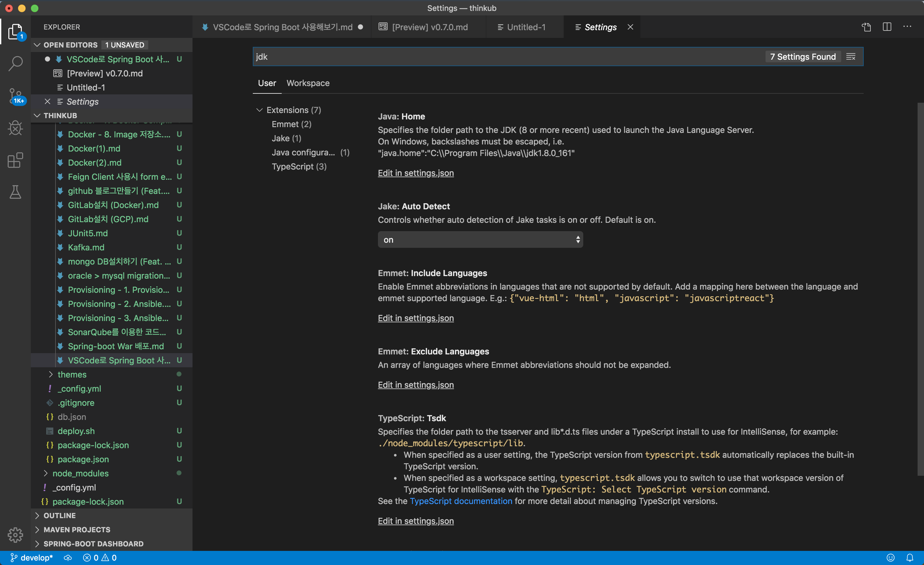This screenshot has height=565, width=924.
Task: Switch to VSCode로 Spring Boot 사용해보기.md tab
Action: click(282, 27)
